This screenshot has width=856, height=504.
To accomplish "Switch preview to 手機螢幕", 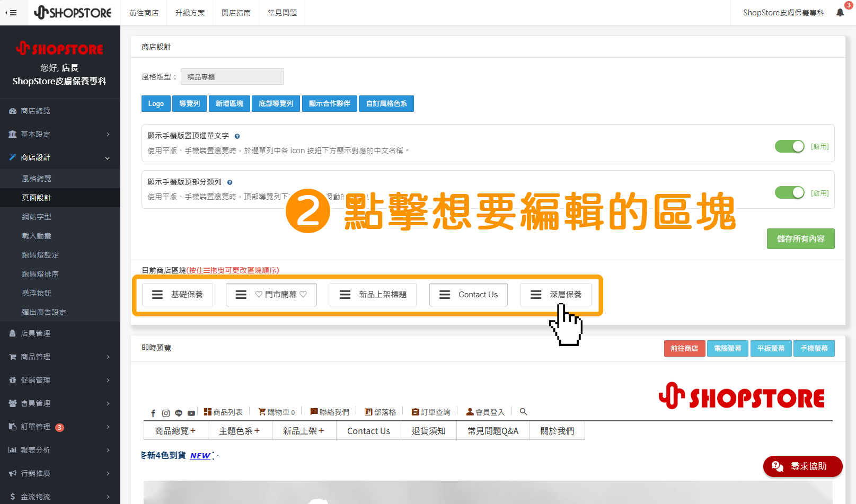I will coord(814,348).
